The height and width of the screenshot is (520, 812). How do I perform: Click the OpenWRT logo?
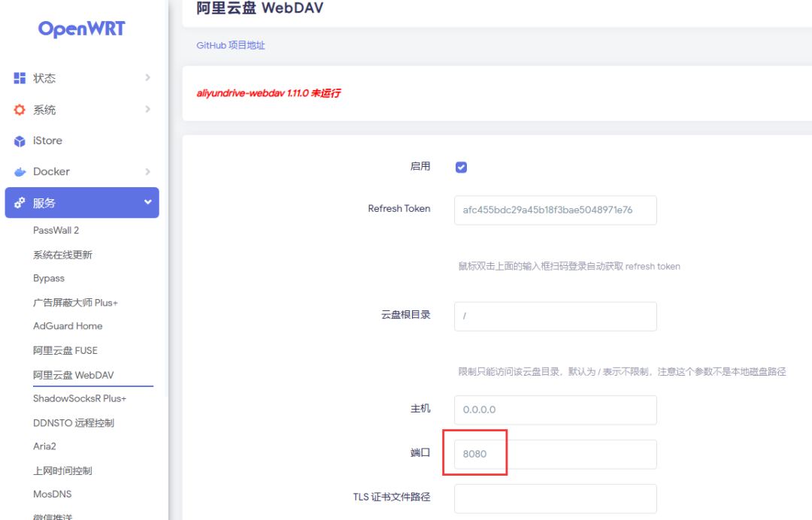(81, 29)
